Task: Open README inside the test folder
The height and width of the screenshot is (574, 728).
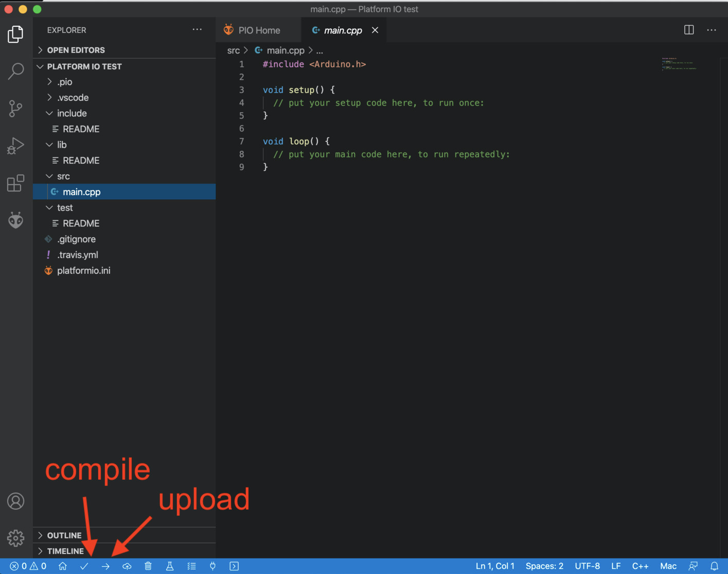Action: coord(124,223)
